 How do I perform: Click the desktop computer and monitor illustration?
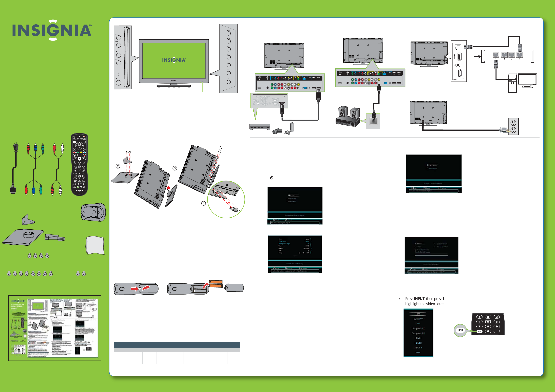click(522, 83)
